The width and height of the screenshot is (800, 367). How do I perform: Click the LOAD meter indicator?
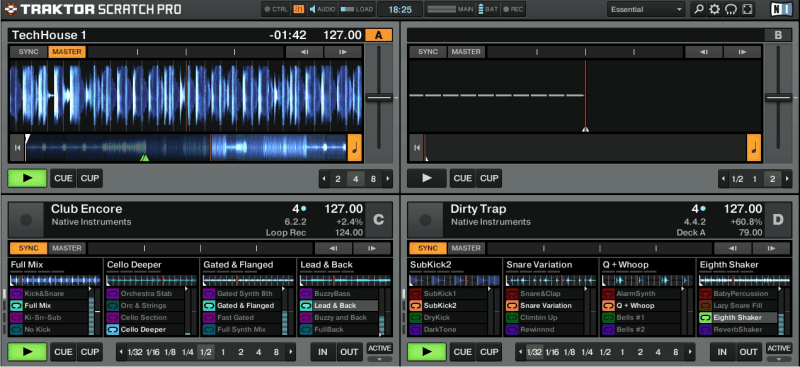(357, 9)
